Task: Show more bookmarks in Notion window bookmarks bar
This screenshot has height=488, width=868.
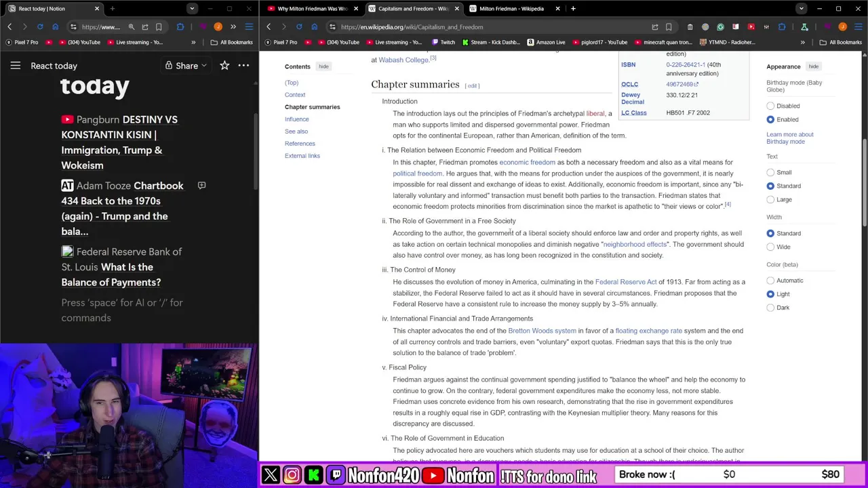Action: [x=193, y=42]
